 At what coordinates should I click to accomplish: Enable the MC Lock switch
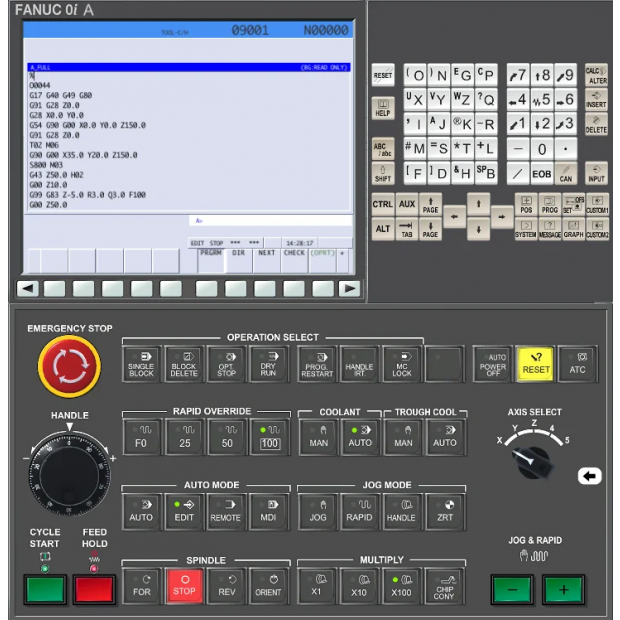tap(401, 362)
